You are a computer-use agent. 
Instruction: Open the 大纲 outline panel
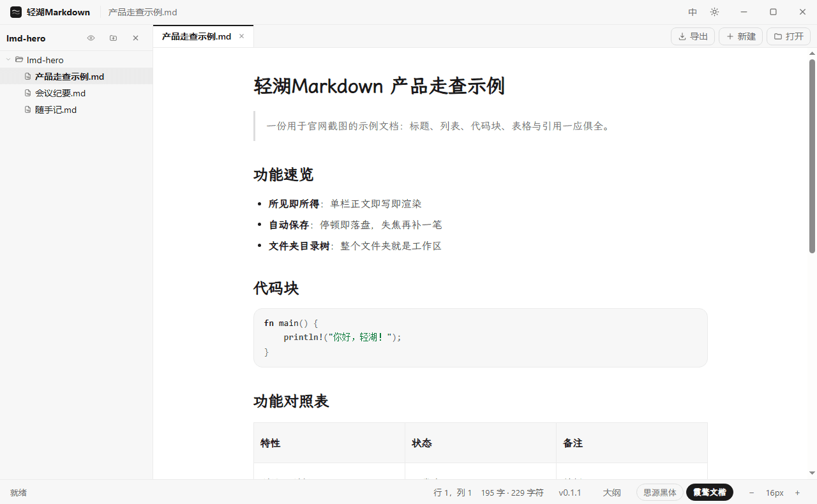(612, 493)
